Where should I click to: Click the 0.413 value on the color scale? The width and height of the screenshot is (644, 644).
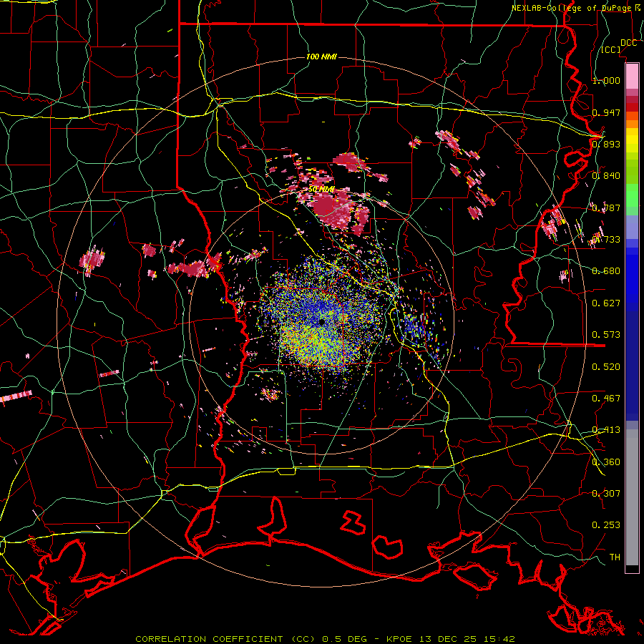tap(606, 430)
